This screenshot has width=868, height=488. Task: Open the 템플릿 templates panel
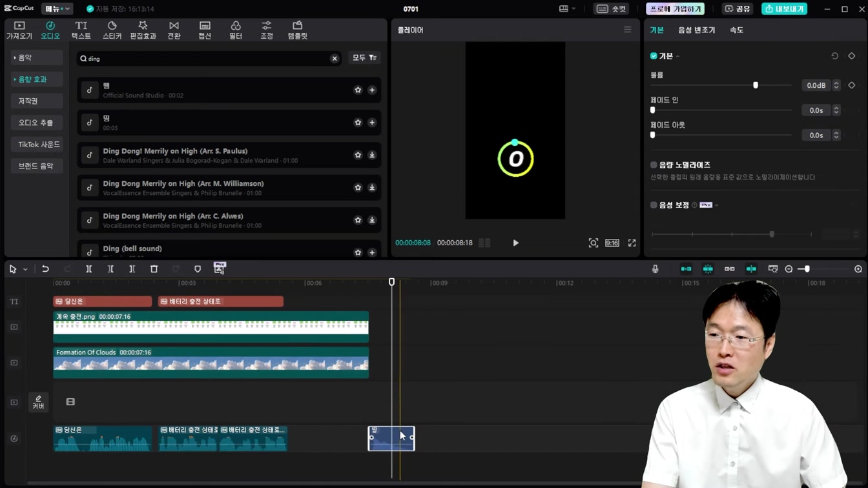[297, 30]
